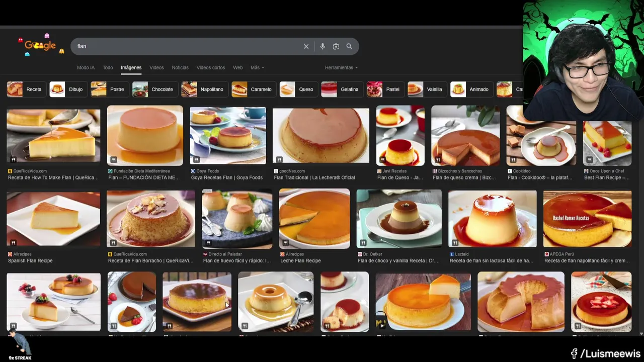Viewport: 644px width, 362px height.
Task: Click the recipe badge icon on Goya Foods image
Action: 196,160
